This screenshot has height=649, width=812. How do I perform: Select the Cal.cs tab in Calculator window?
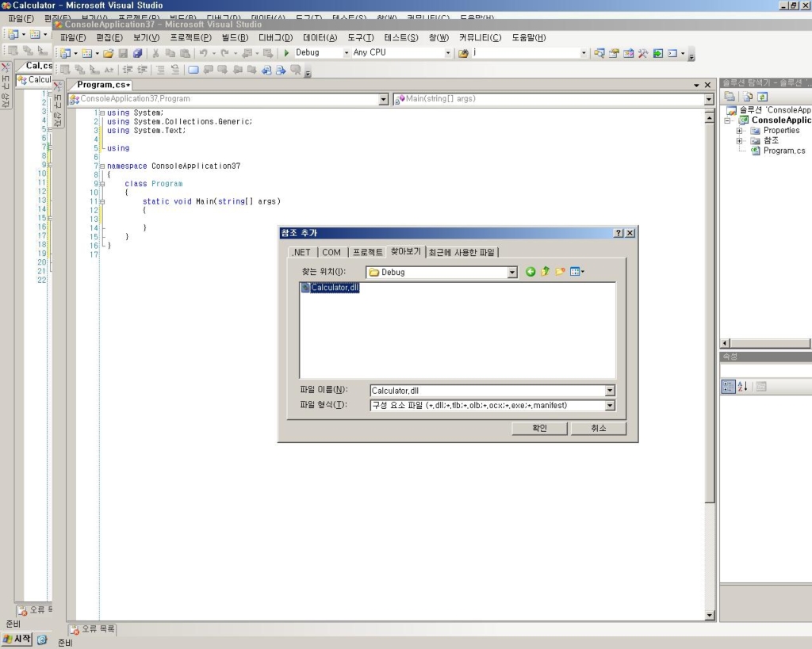click(38, 66)
